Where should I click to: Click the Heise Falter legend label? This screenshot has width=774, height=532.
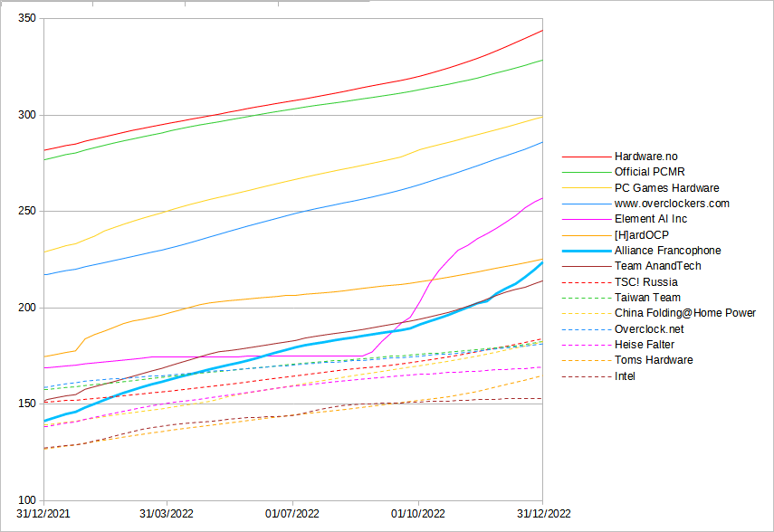646,345
